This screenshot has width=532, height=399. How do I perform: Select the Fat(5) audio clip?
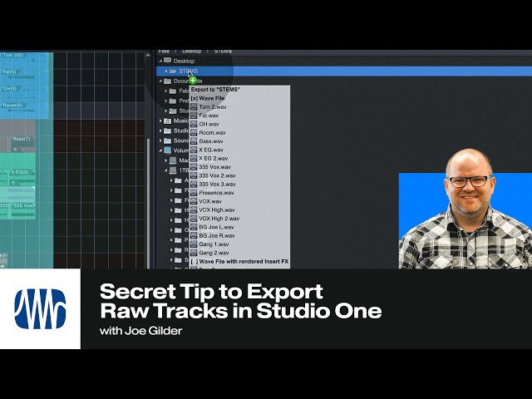point(24,76)
